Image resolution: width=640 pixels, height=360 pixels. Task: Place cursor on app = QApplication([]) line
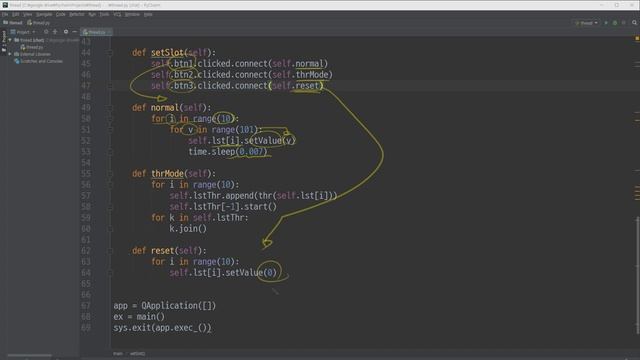pos(164,306)
